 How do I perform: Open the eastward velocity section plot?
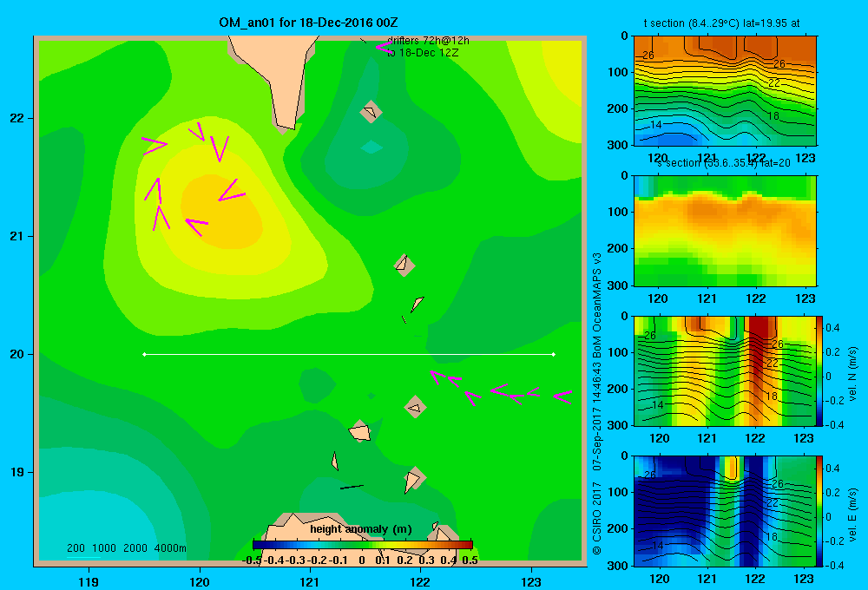click(x=725, y=511)
